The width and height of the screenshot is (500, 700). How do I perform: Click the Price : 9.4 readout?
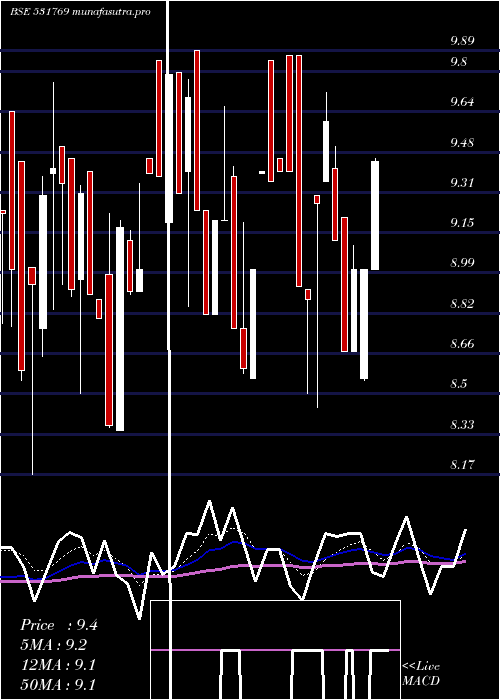pos(59,625)
